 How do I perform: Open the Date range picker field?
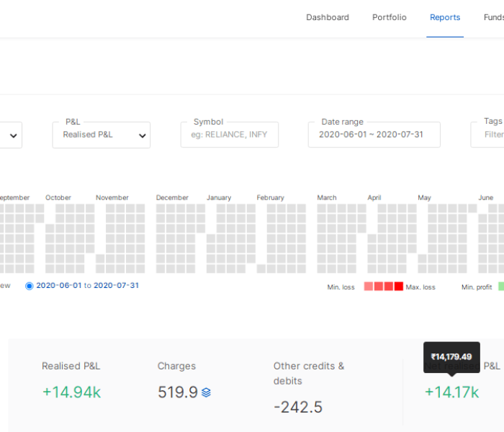374,135
